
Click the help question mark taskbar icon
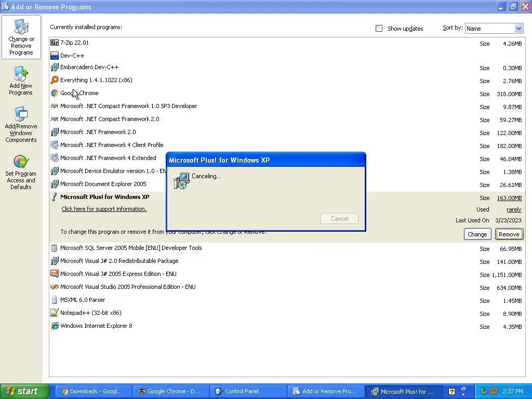[x=451, y=392]
